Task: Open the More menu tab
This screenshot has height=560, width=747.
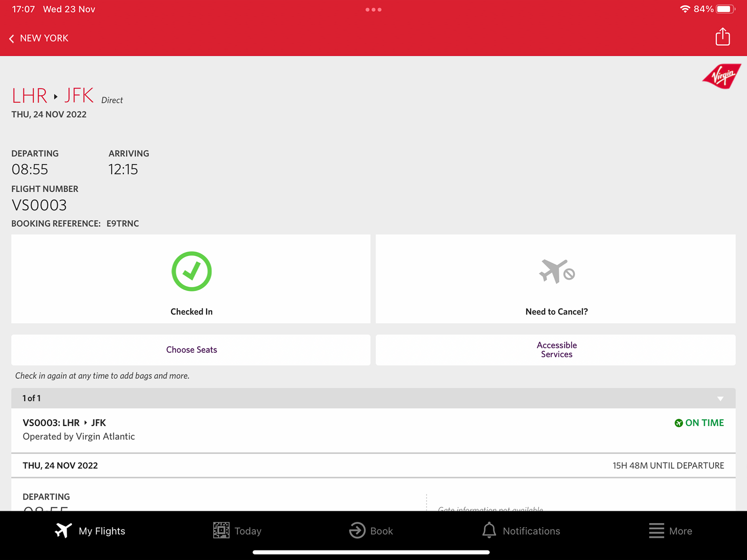Action: [670, 531]
